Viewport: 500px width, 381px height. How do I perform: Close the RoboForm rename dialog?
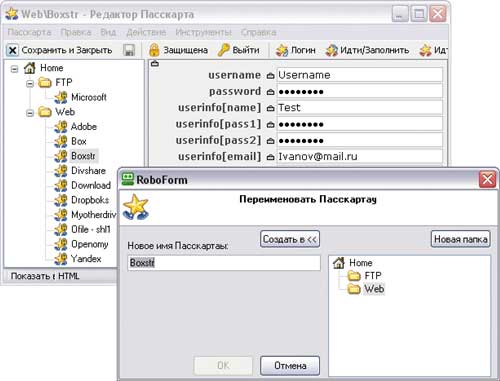coord(487,179)
